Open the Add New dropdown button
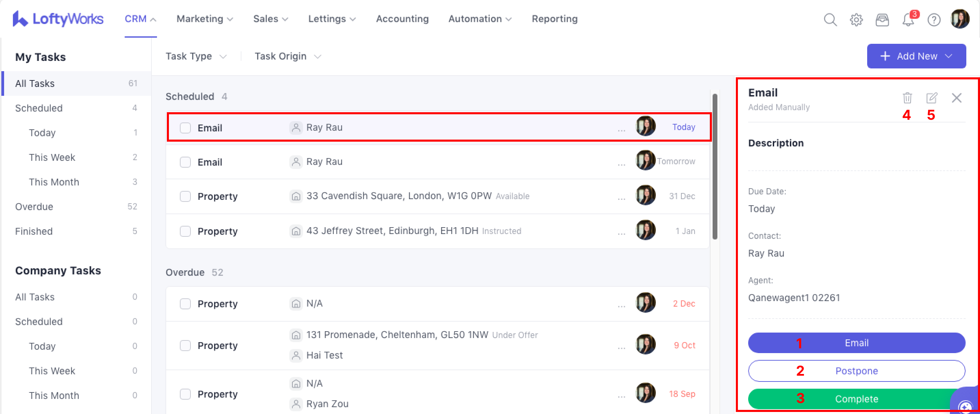The image size is (980, 414). click(x=916, y=56)
